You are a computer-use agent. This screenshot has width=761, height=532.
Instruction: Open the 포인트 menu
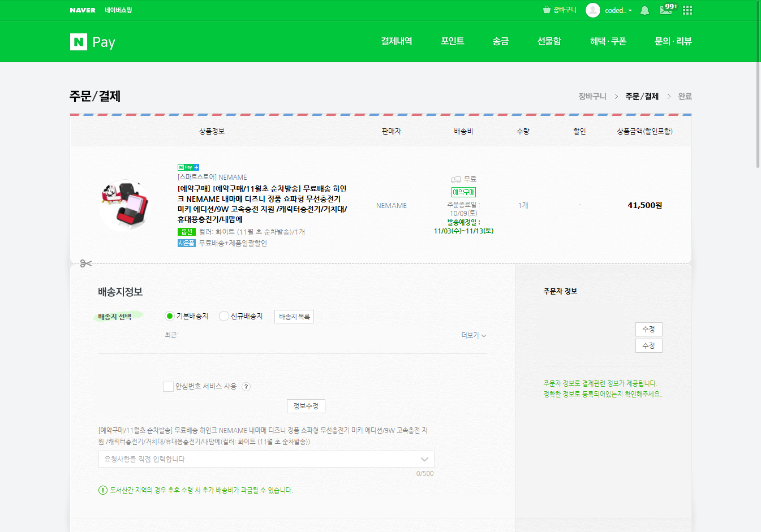click(x=453, y=41)
